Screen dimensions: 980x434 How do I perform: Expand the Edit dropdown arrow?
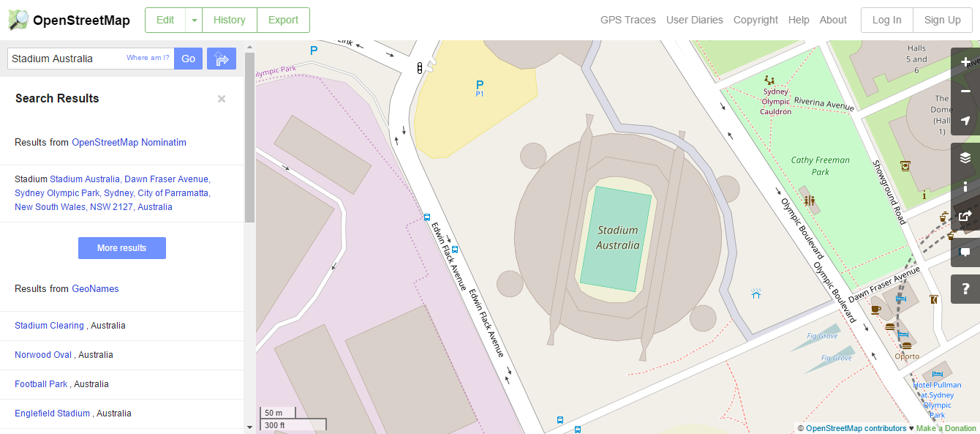coord(194,20)
